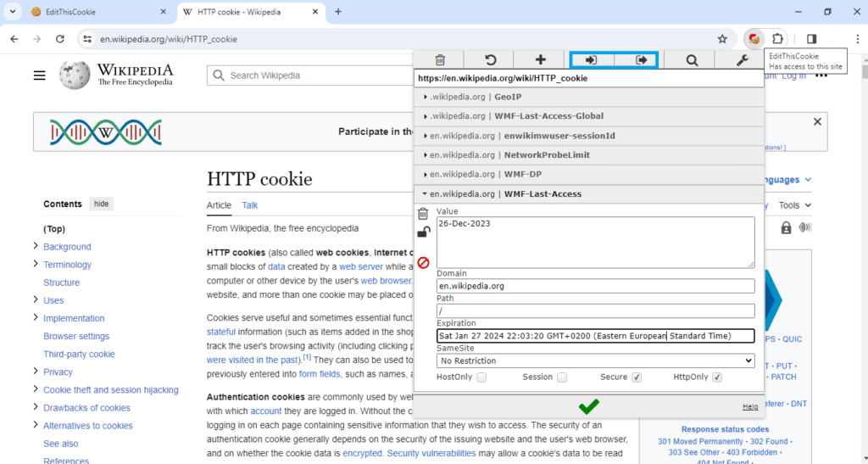Expand the enwikimwuser-sessionId cookie row

[589, 136]
